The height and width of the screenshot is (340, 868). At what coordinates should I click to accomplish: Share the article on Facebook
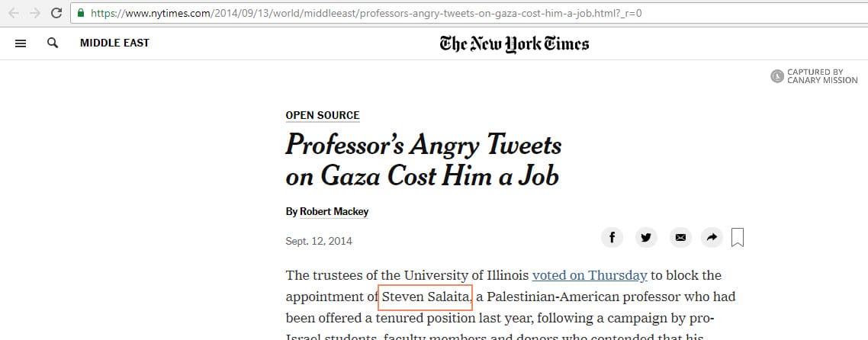[612, 238]
